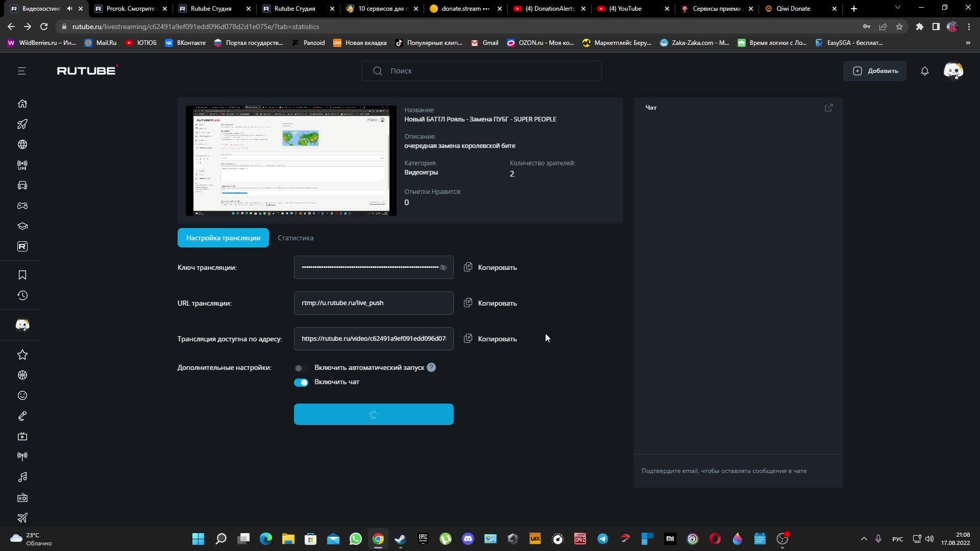Viewport: 980px width, 551px height.
Task: Open Chrome tab search dropdown arrow
Action: click(897, 8)
